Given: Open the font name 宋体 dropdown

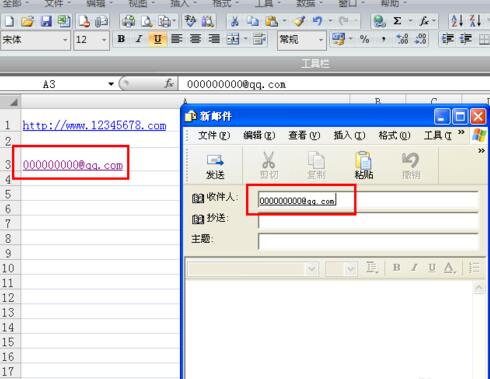Looking at the screenshot, I should (x=65, y=40).
